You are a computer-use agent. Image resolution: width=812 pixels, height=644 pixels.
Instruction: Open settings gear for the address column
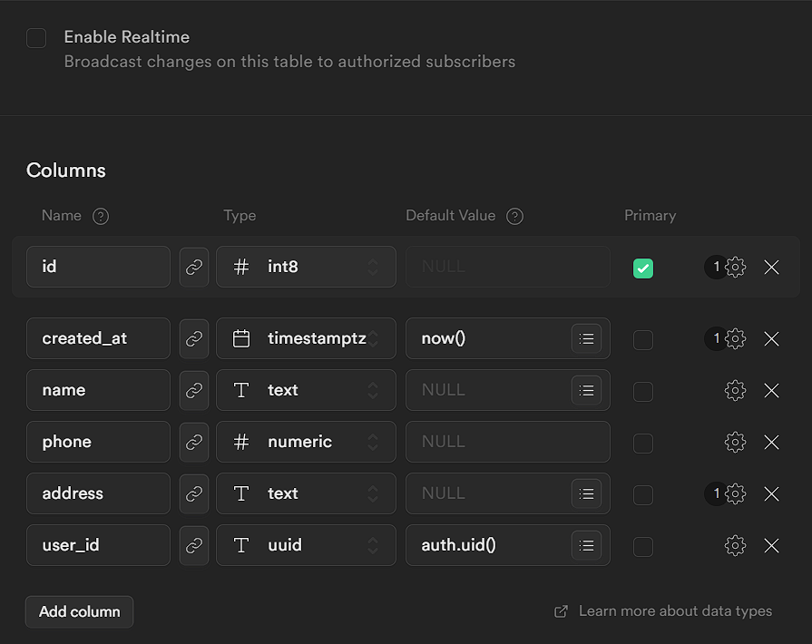tap(735, 493)
